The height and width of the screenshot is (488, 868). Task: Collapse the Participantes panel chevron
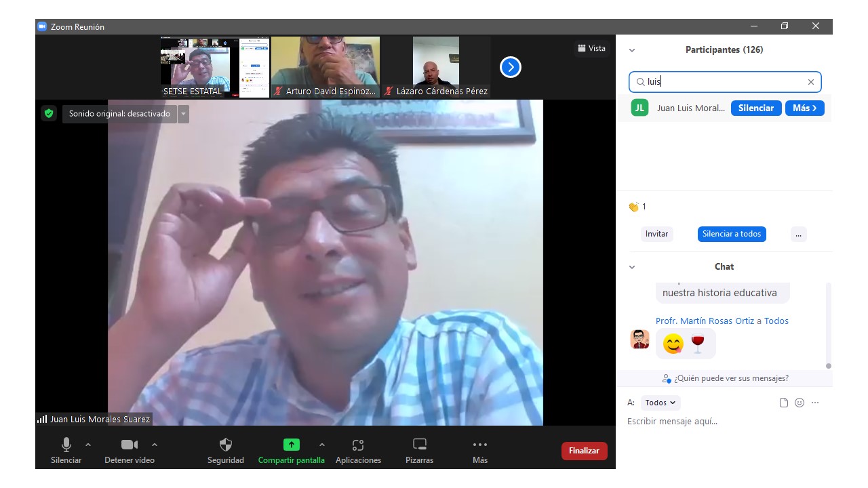[632, 50]
